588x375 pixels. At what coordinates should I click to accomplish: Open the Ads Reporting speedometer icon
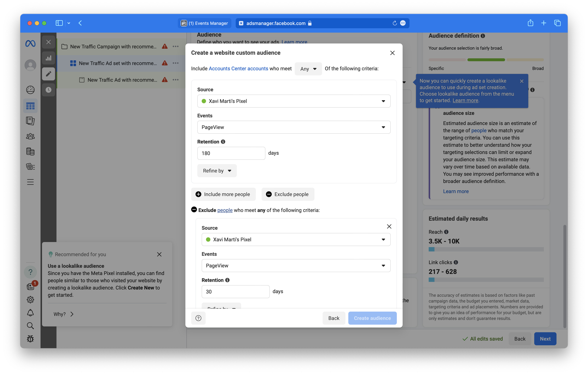tap(30, 90)
